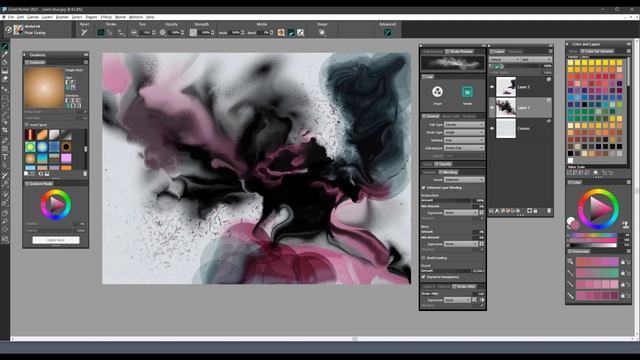Image resolution: width=640 pixels, height=360 pixels.
Task: Toggle Canvas layer visibility eye
Action: coord(492,128)
